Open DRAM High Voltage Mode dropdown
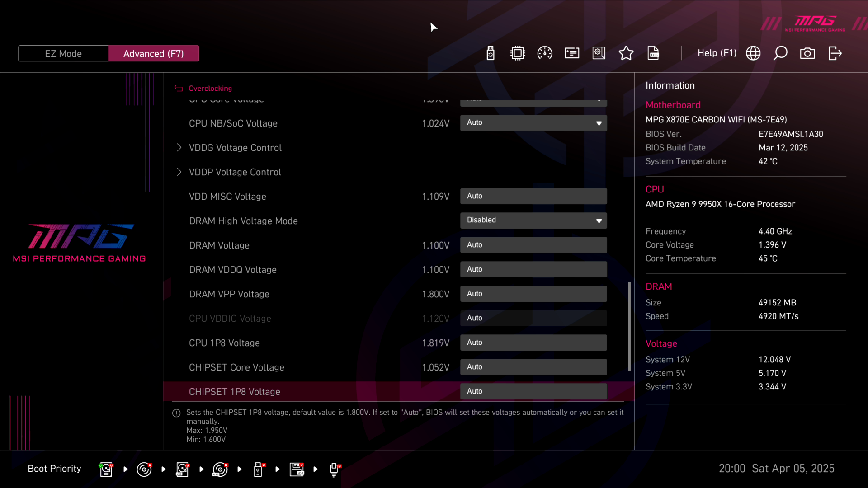Viewport: 868px width, 488px height. 533,221
